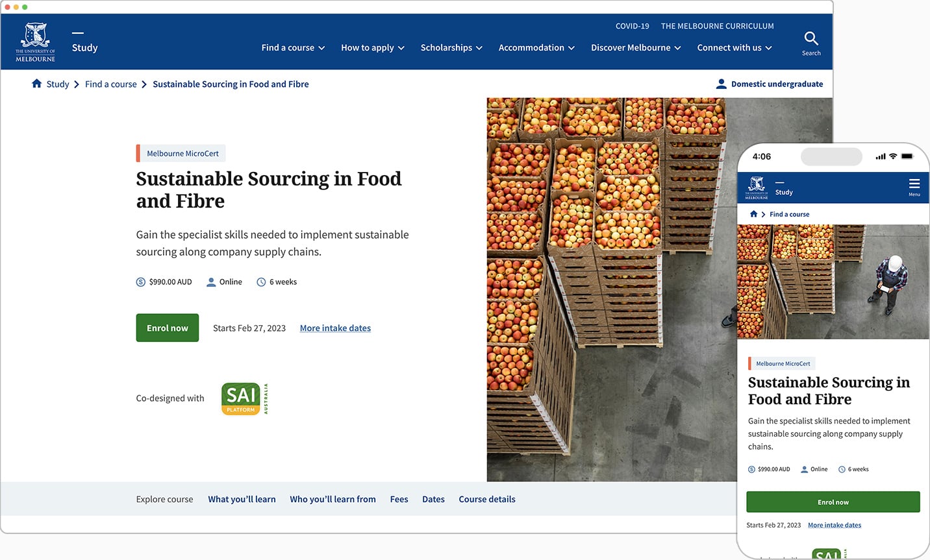This screenshot has height=560, width=930.
Task: Jump to the What you'll learn section
Action: tap(242, 499)
